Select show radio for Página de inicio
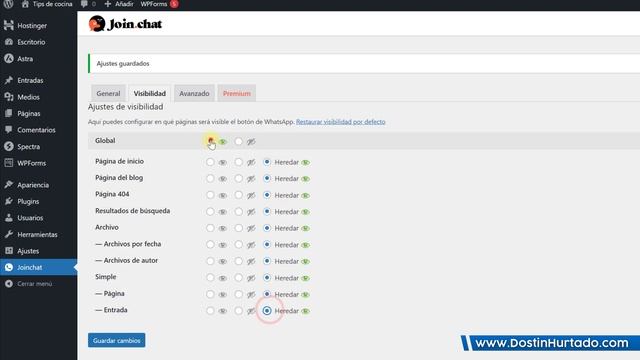 [210, 162]
